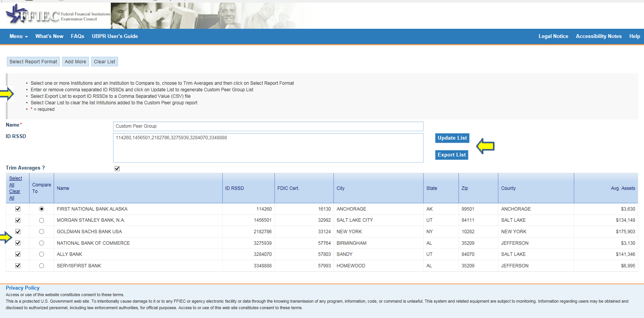Uncheck the First National Bank Alaska checkbox

click(x=18, y=209)
